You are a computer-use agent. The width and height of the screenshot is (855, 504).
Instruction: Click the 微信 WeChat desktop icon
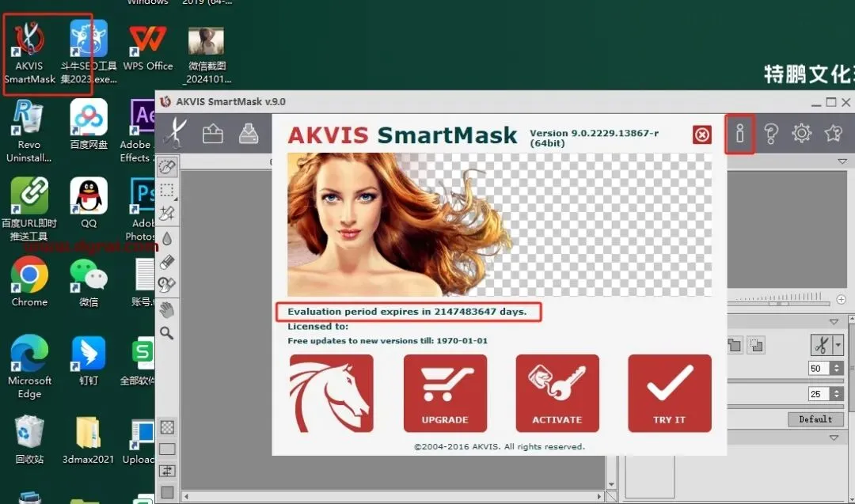tap(89, 282)
